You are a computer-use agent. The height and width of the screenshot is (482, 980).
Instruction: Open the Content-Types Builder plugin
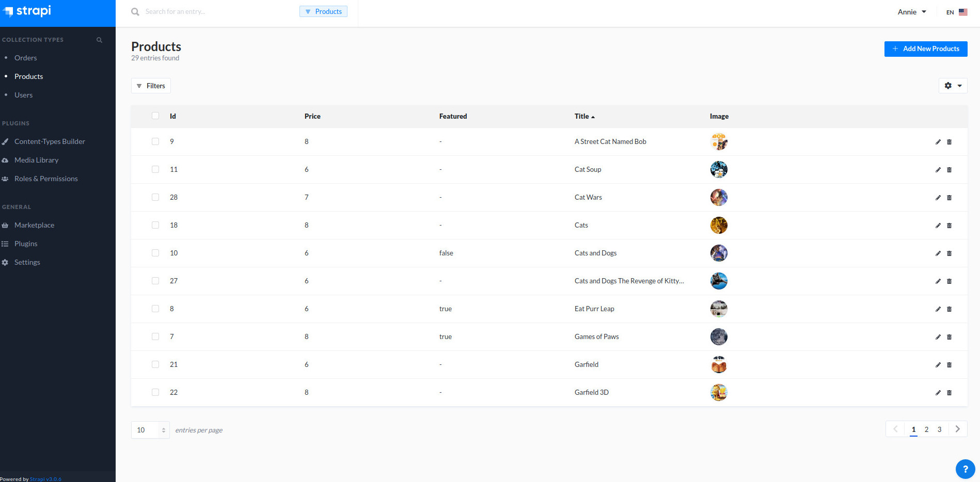pyautogui.click(x=50, y=141)
